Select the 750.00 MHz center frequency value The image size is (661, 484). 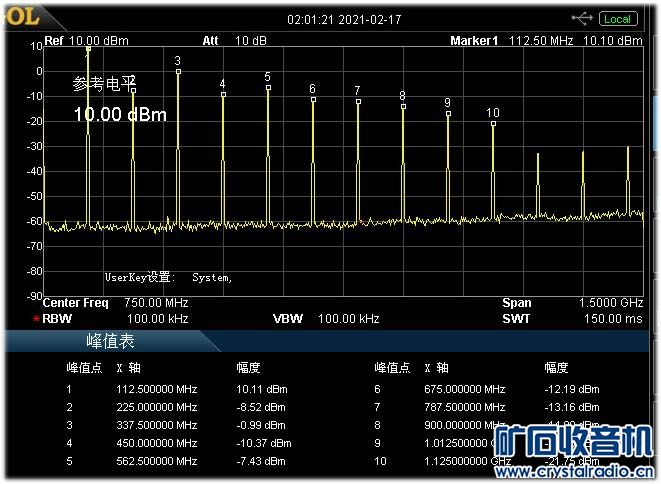[156, 303]
